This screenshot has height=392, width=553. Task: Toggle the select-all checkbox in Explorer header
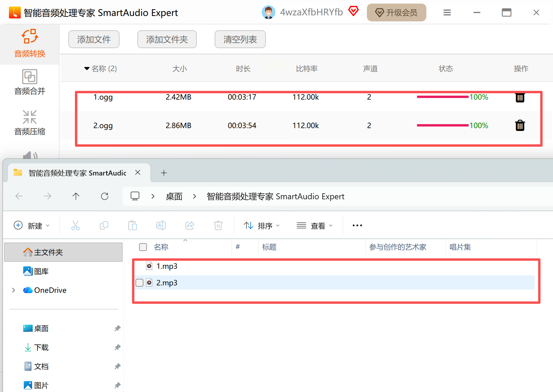click(x=143, y=247)
